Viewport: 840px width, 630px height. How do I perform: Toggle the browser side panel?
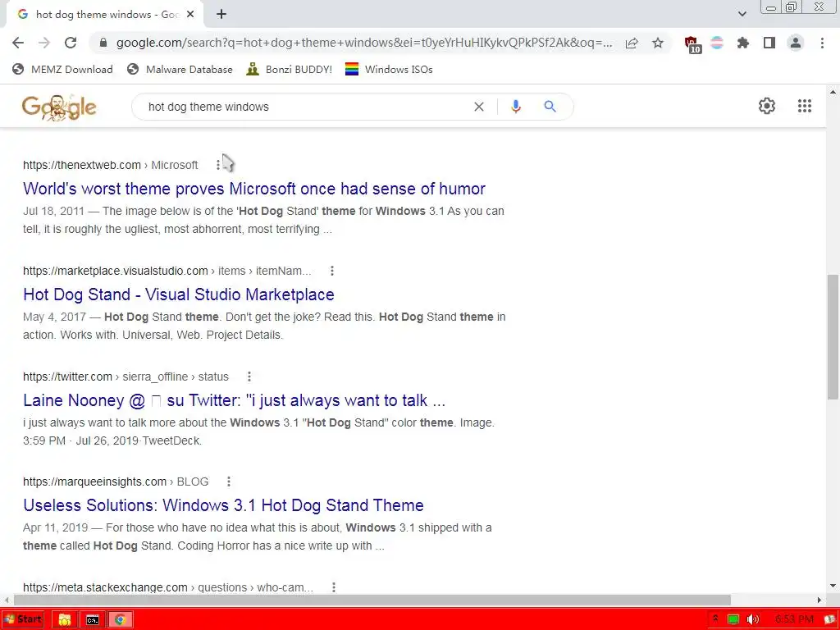(x=769, y=43)
